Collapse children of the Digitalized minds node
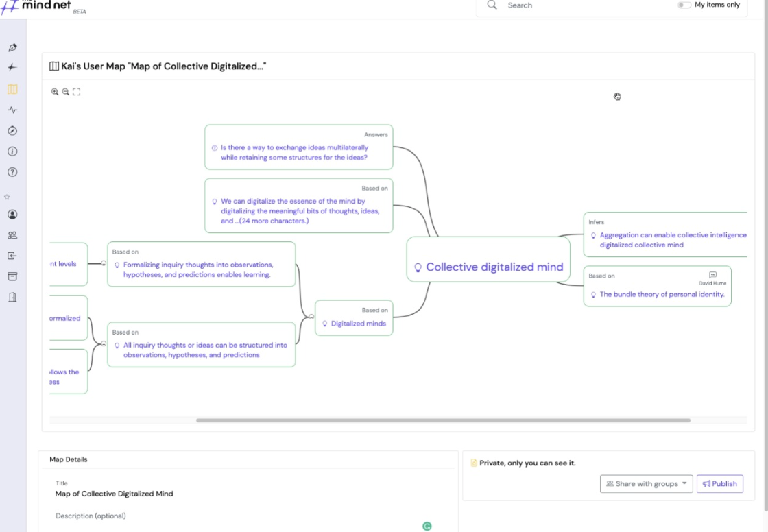 click(311, 317)
